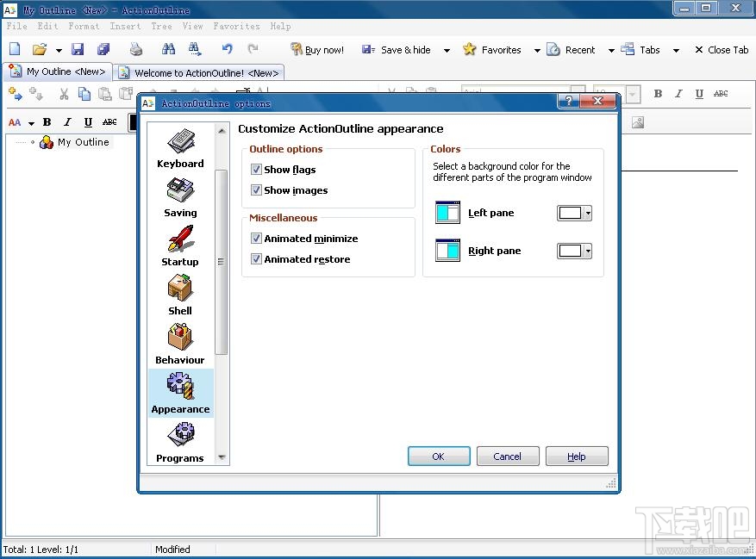Click the insert image icon in editor
The height and width of the screenshot is (559, 756).
pos(638,122)
